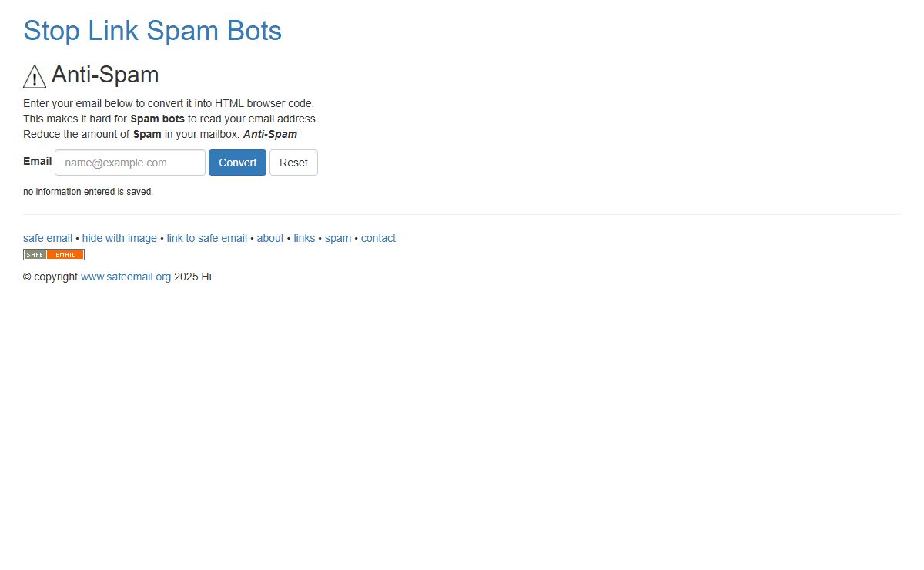Viewport: 924px width, 570px height.
Task: Click the italic 'Anti-Spam' text in the description
Action: 270,134
